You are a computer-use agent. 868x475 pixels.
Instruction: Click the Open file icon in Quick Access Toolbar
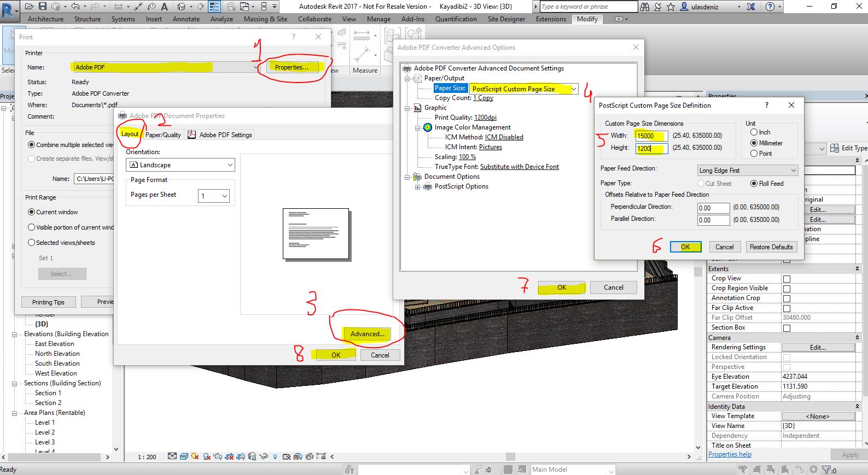click(x=30, y=7)
